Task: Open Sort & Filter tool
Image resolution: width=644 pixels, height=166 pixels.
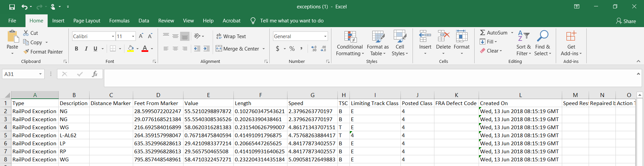Action: point(523,37)
